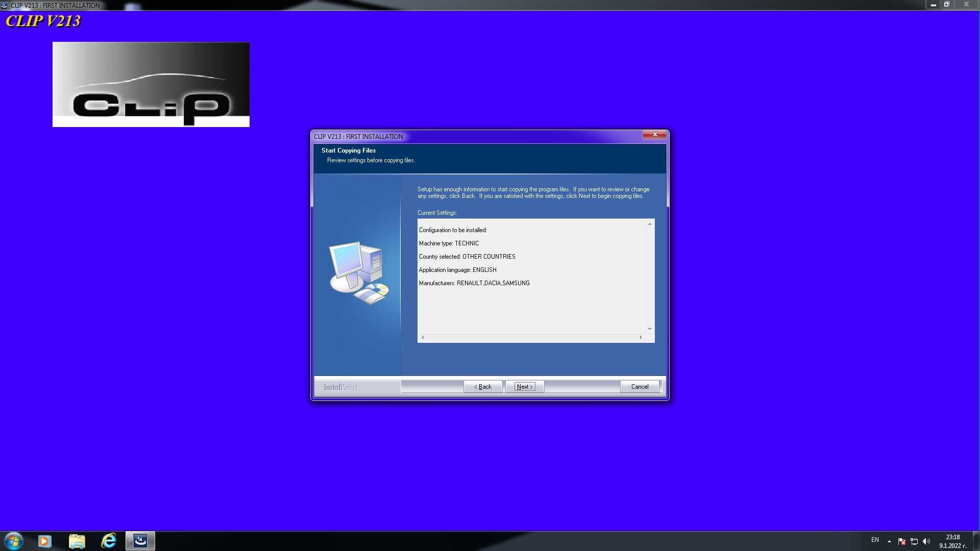Launch Internet Explorer from taskbar
The width and height of the screenshot is (980, 551).
click(x=109, y=541)
